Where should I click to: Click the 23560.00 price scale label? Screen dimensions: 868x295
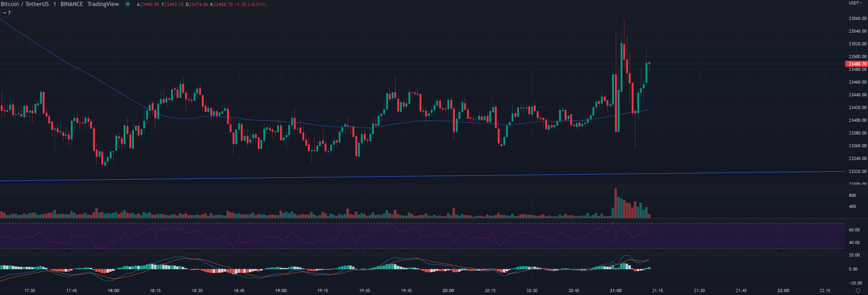coord(857,19)
